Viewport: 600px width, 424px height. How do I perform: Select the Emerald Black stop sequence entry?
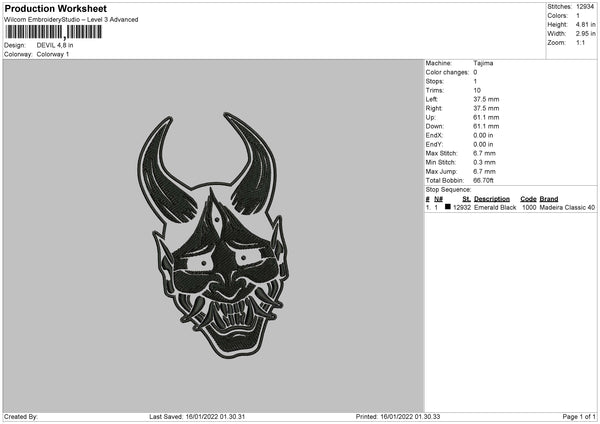click(492, 207)
